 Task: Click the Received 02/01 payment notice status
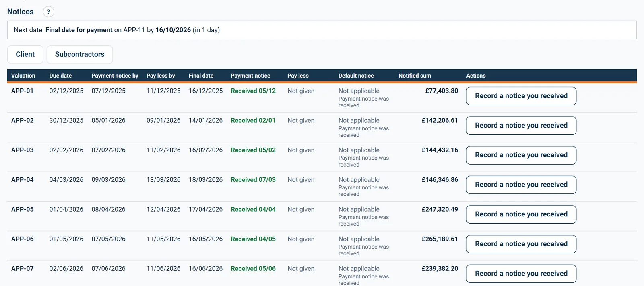click(x=253, y=121)
